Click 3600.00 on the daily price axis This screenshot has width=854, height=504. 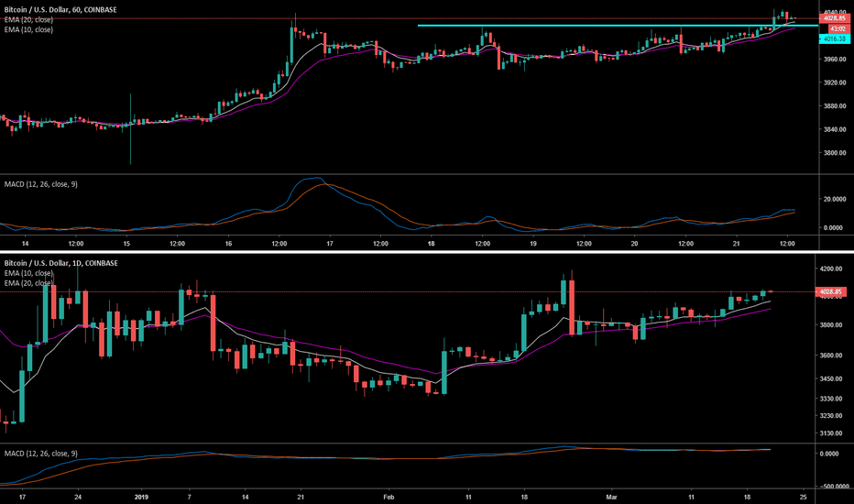[x=830, y=356]
